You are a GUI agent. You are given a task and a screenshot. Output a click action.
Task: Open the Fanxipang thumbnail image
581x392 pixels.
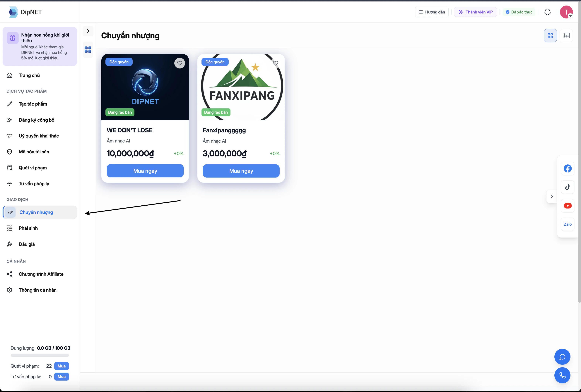click(241, 87)
